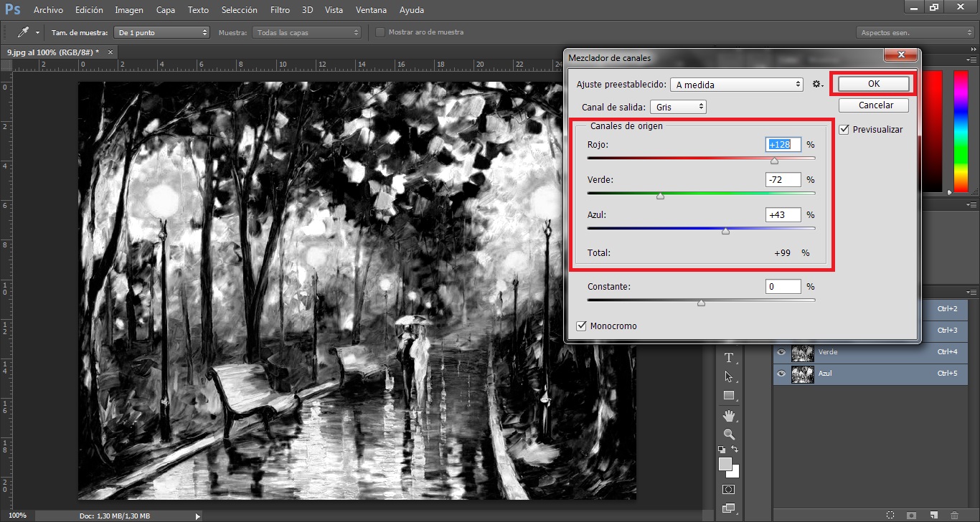Screen dimensions: 980x522
Task: Open the Ventana menu
Action: coord(371,10)
